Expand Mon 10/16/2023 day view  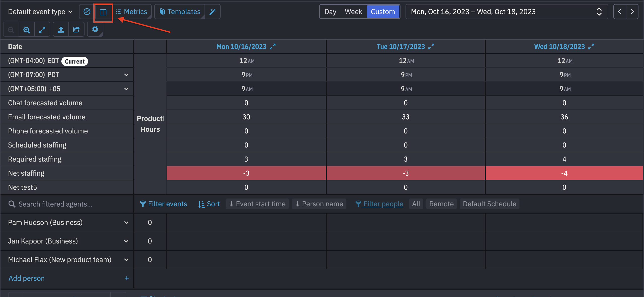(x=273, y=46)
